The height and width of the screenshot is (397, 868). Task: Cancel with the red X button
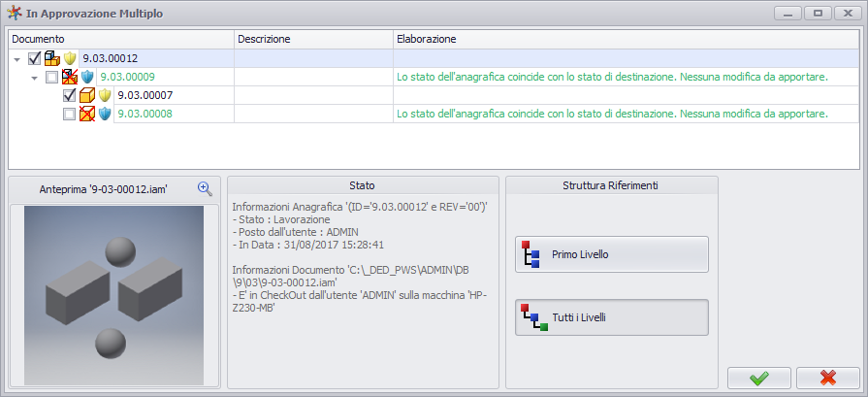point(828,379)
